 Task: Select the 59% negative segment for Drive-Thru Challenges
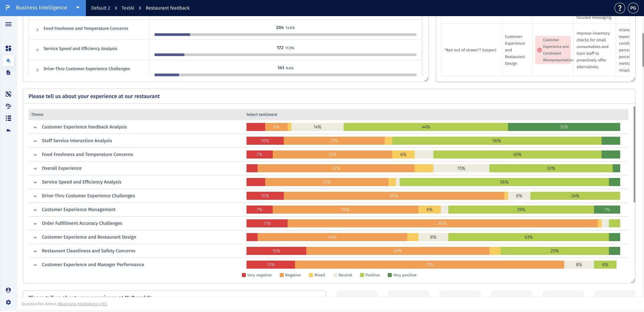(394, 196)
